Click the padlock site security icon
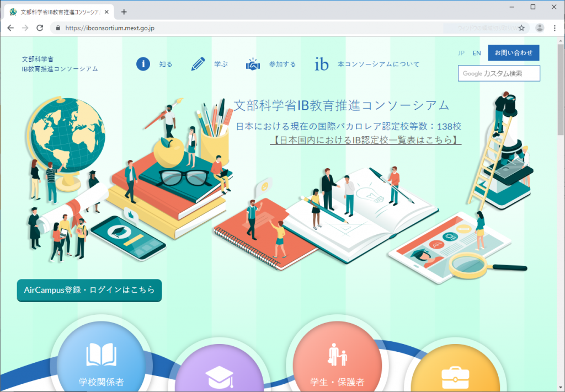This screenshot has height=392, width=565. tap(58, 28)
